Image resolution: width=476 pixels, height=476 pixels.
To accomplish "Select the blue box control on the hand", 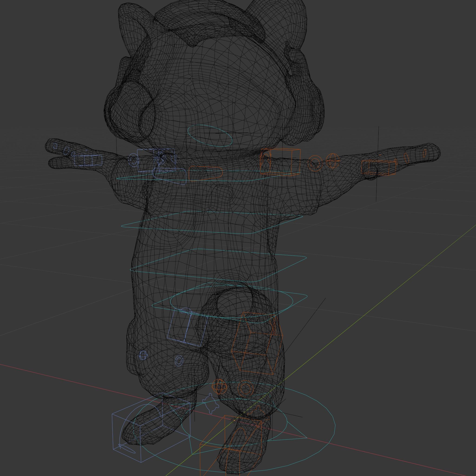I will click(x=88, y=160).
